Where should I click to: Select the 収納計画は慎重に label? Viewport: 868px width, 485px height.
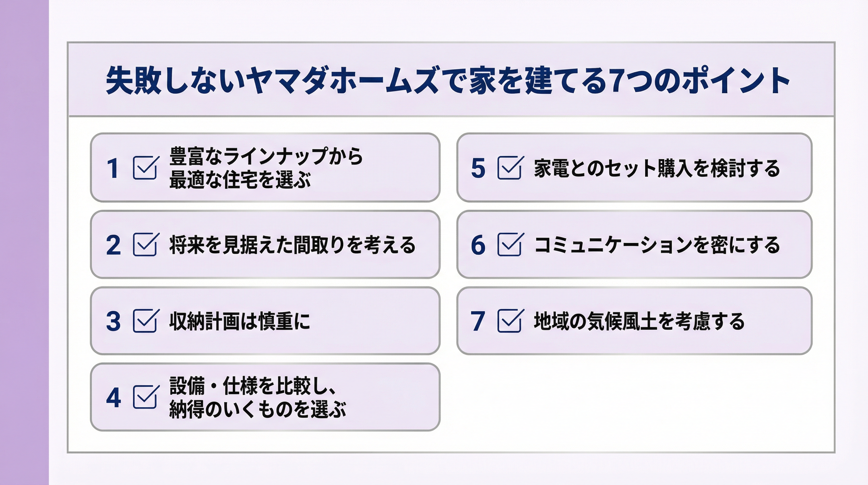[x=239, y=321]
